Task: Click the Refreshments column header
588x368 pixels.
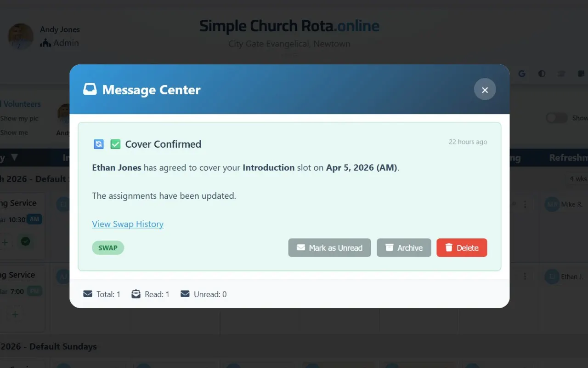Action: coord(568,158)
